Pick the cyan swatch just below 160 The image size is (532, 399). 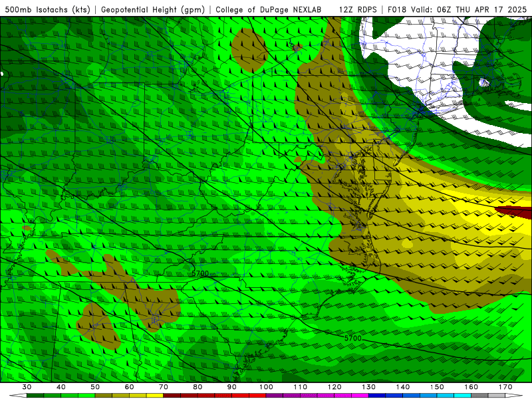pyautogui.click(x=462, y=396)
